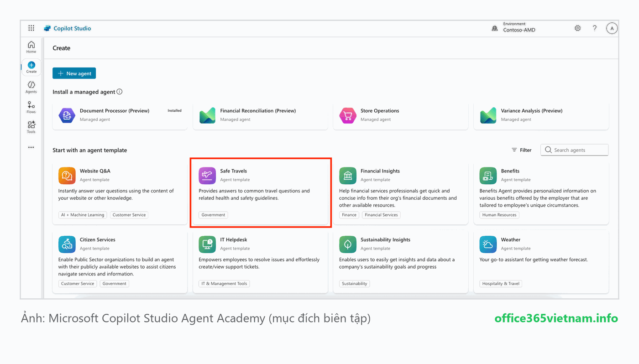Click the New agent button
639x364 pixels.
(x=74, y=73)
